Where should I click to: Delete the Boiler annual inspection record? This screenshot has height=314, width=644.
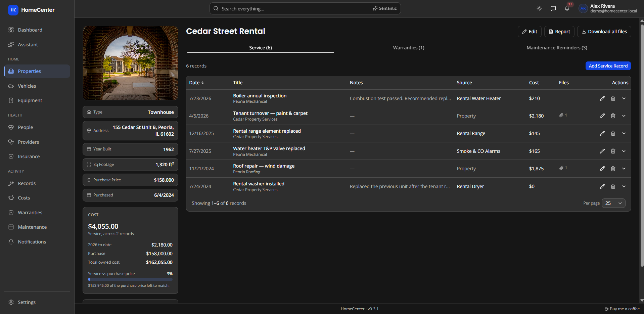(x=613, y=98)
